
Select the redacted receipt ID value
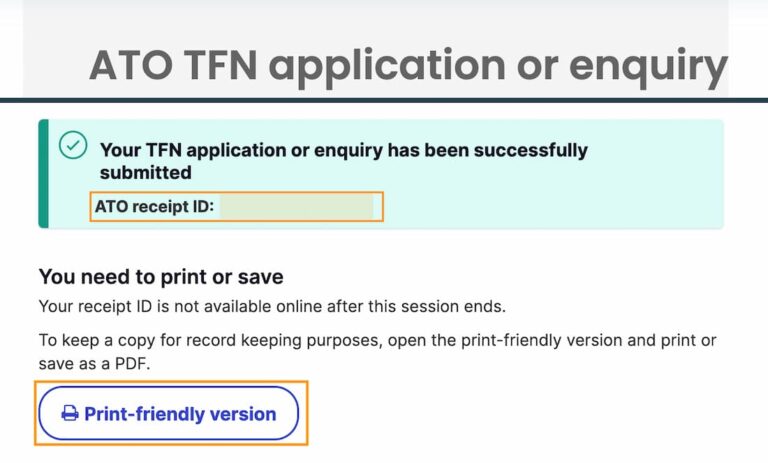coord(296,208)
